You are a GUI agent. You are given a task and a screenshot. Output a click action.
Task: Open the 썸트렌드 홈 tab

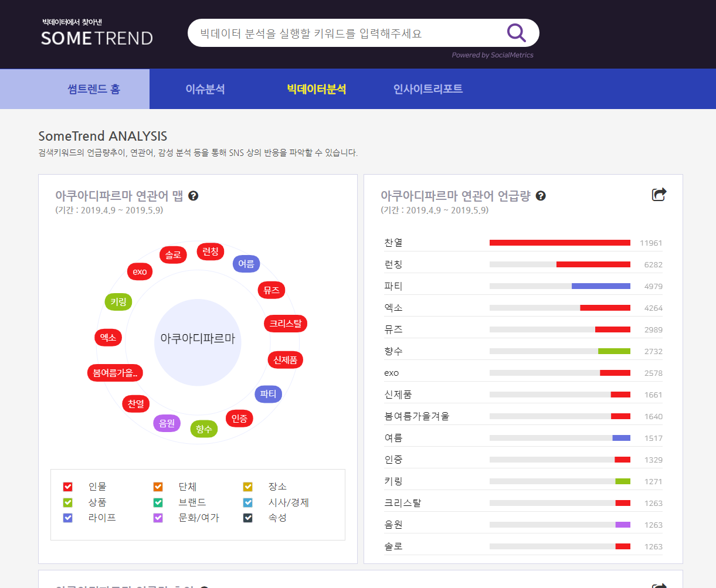click(x=94, y=89)
